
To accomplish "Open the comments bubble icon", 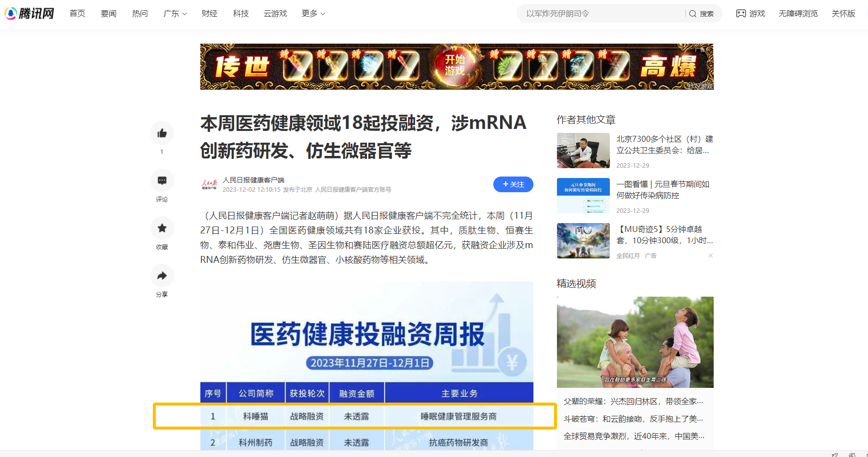I will point(162,181).
